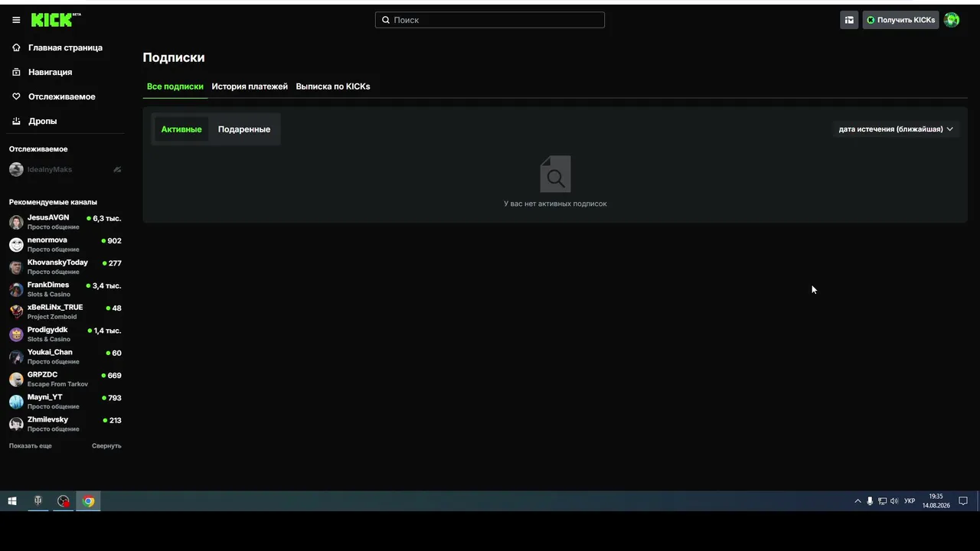Switch to OBS Studio in taskbar

point(64,501)
